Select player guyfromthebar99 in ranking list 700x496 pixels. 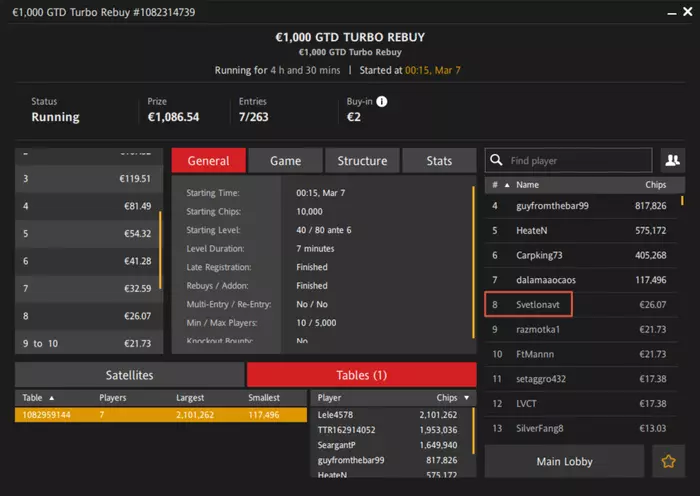pos(581,206)
